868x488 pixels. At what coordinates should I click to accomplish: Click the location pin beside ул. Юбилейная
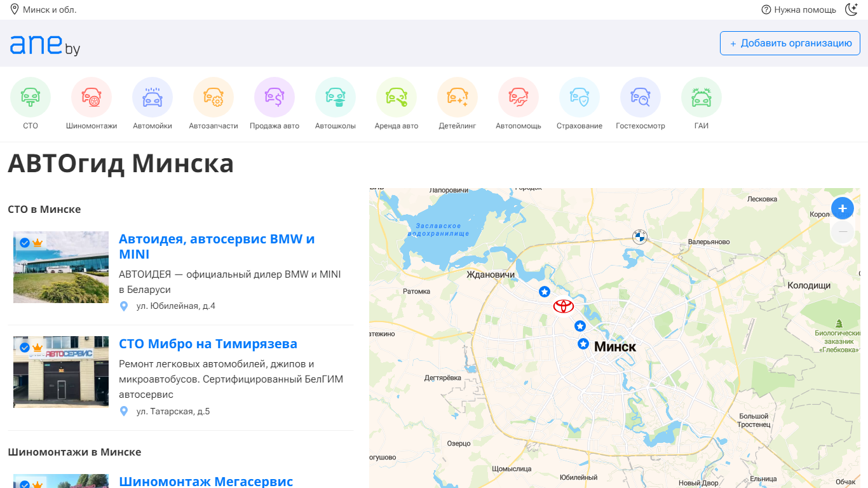tap(124, 306)
